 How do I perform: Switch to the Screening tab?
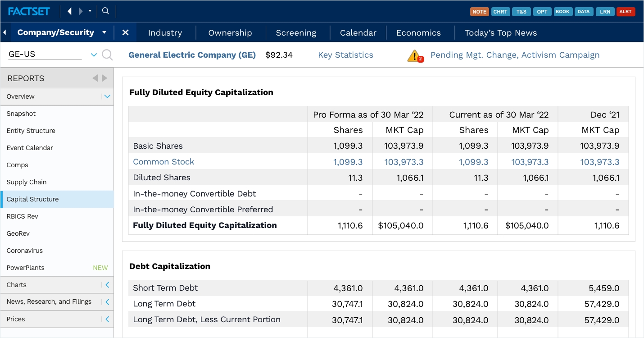tap(296, 33)
